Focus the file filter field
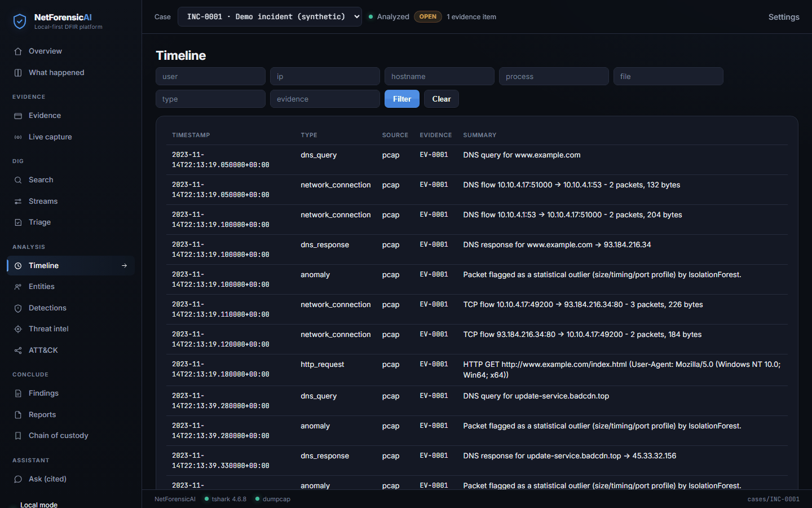Screen dimensions: 812x508 pyautogui.click(x=668, y=76)
